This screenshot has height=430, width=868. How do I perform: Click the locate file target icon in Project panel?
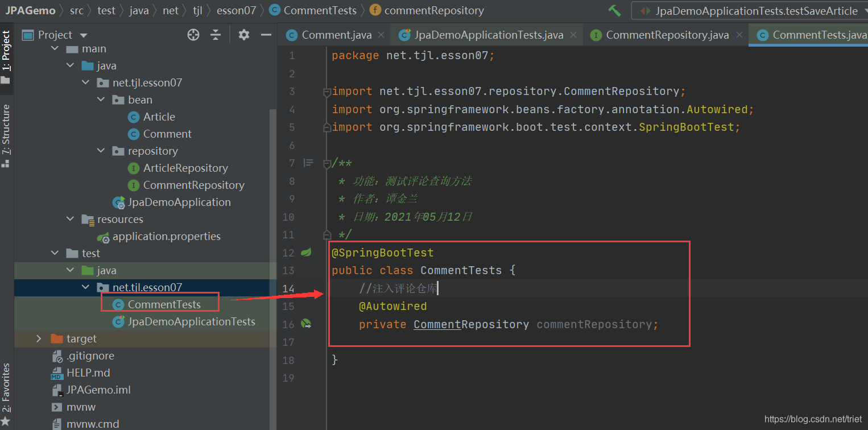click(x=193, y=35)
